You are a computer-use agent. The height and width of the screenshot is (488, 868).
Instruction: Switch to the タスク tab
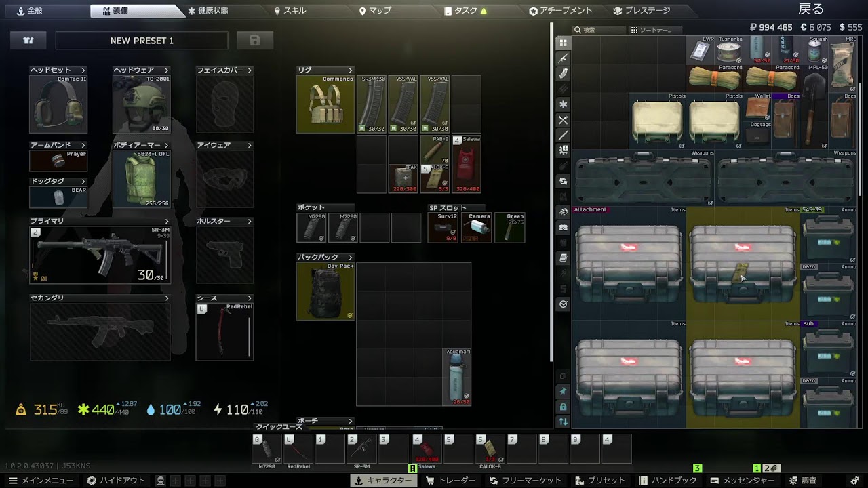click(465, 11)
